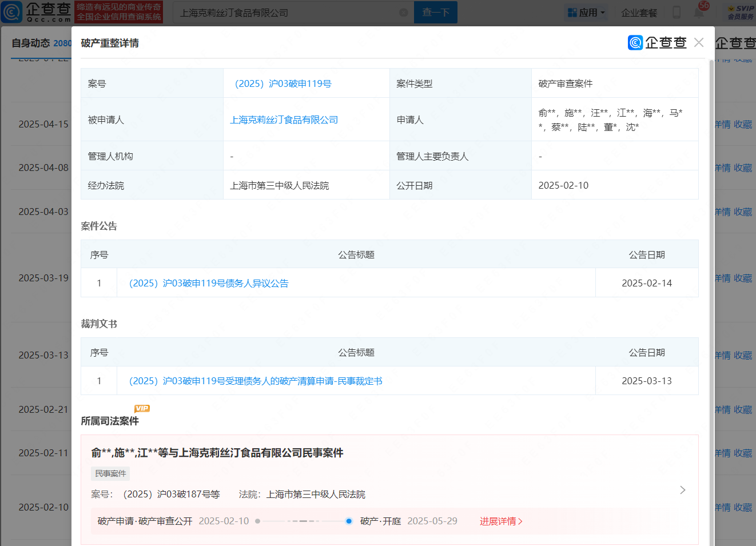Click the mobile phone icon in header
756x546 pixels.
(x=677, y=13)
